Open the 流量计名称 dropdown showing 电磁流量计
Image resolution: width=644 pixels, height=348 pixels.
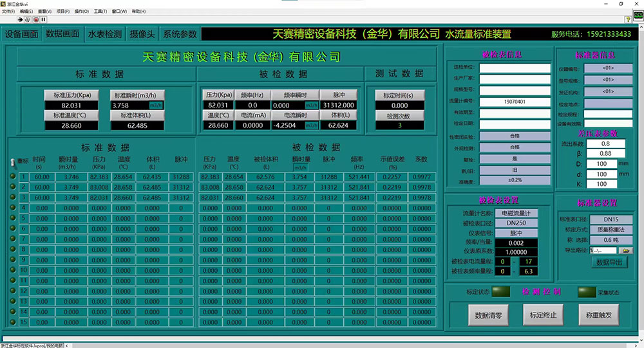[516, 213]
